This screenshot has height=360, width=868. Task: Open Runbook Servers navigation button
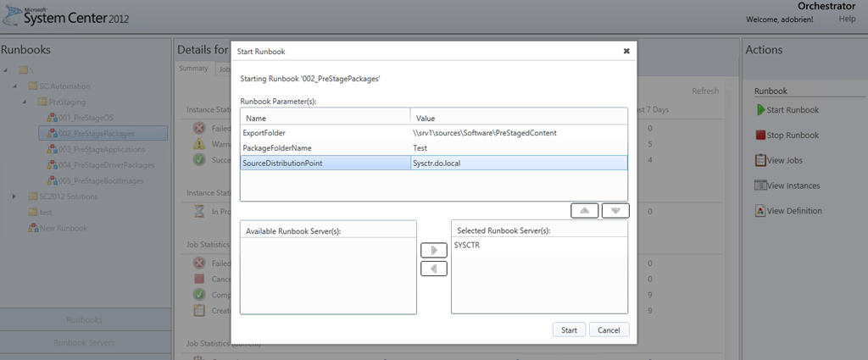pos(85,342)
